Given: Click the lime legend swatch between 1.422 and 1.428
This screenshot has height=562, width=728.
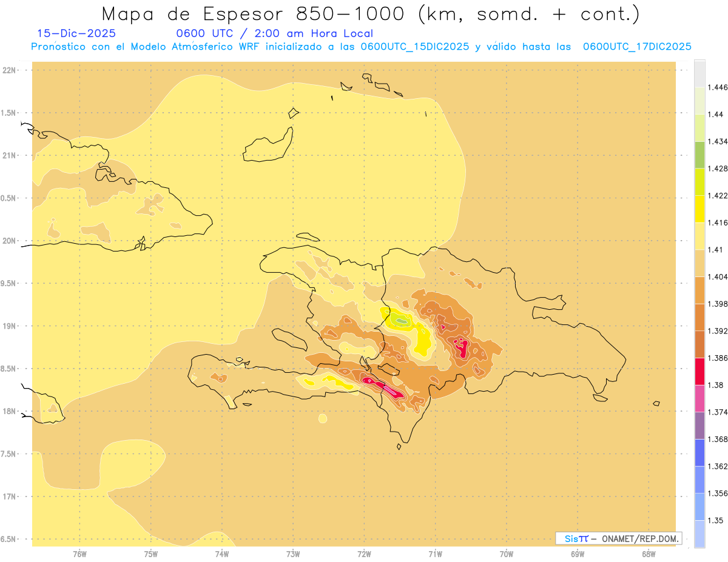Looking at the screenshot, I should click(699, 182).
